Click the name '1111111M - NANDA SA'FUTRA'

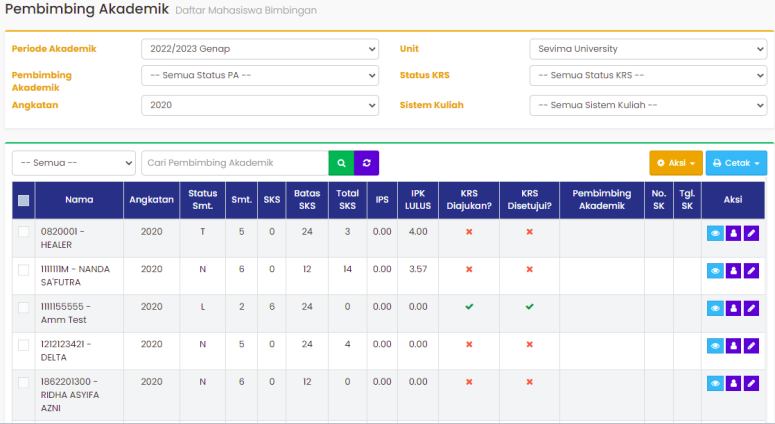75,276
